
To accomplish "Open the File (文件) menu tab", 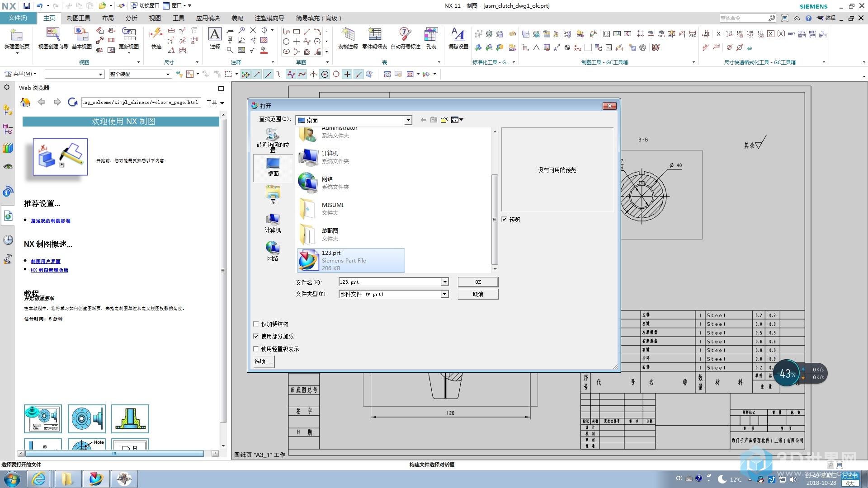I will coord(18,18).
